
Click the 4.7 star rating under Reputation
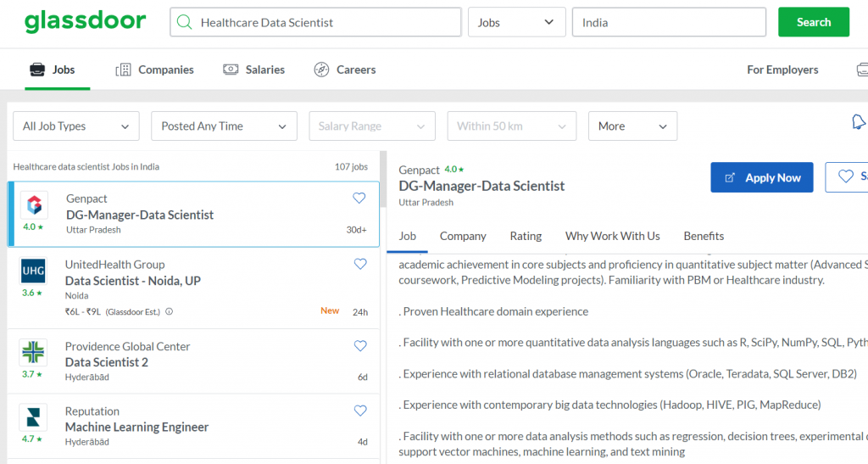coord(32,439)
